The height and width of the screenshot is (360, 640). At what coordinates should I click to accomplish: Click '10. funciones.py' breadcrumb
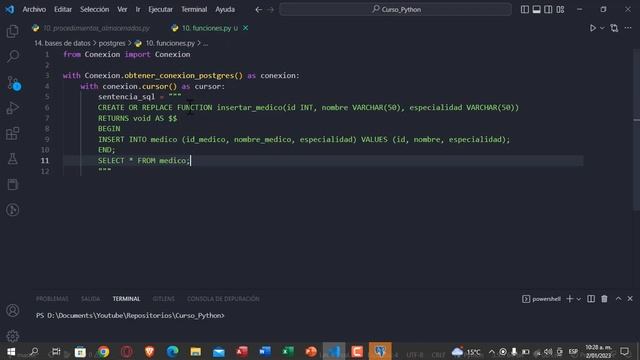click(x=170, y=43)
